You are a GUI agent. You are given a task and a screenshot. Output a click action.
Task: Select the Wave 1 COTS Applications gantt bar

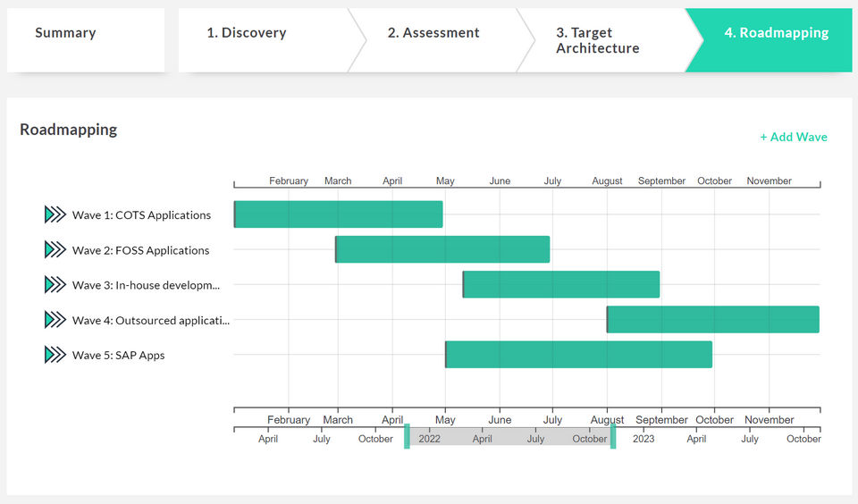point(338,214)
